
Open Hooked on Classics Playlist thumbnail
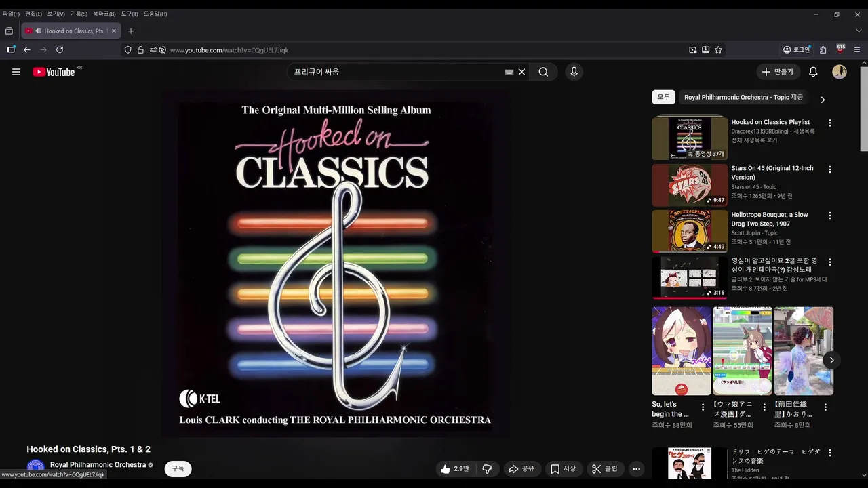point(690,138)
